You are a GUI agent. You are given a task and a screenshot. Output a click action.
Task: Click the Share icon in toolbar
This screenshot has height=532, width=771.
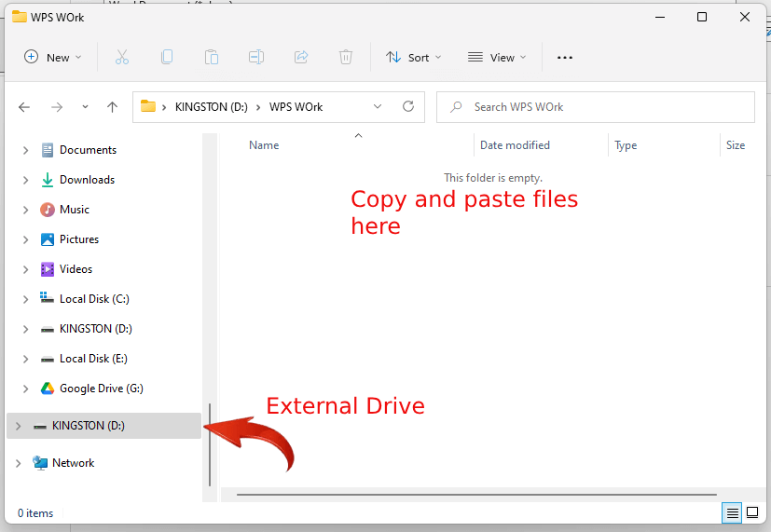pos(301,58)
